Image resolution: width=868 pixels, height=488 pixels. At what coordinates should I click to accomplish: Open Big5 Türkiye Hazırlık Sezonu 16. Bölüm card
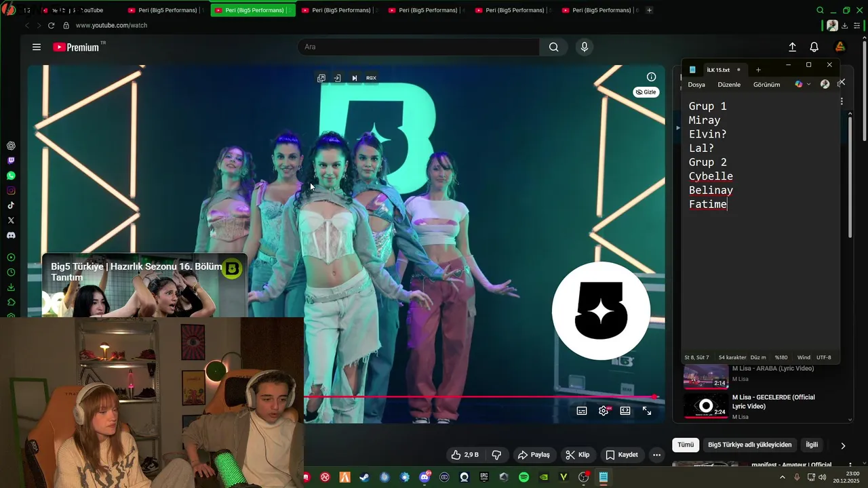[144, 285]
